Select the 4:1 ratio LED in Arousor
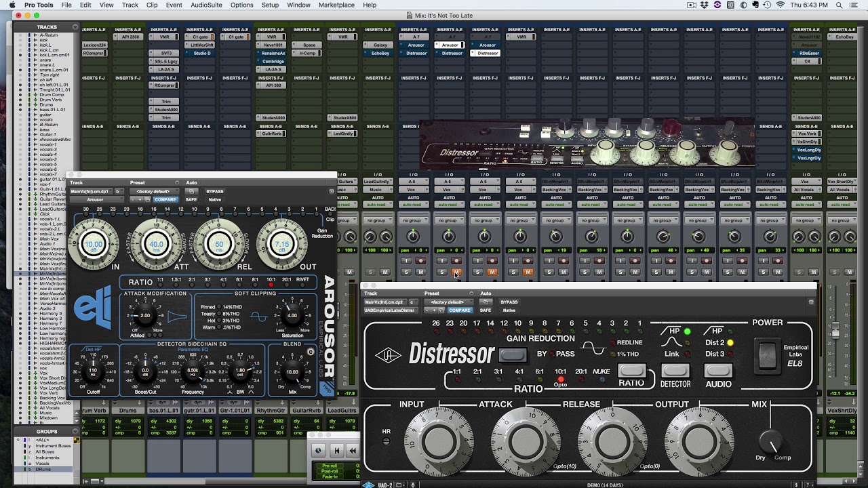 point(223,285)
